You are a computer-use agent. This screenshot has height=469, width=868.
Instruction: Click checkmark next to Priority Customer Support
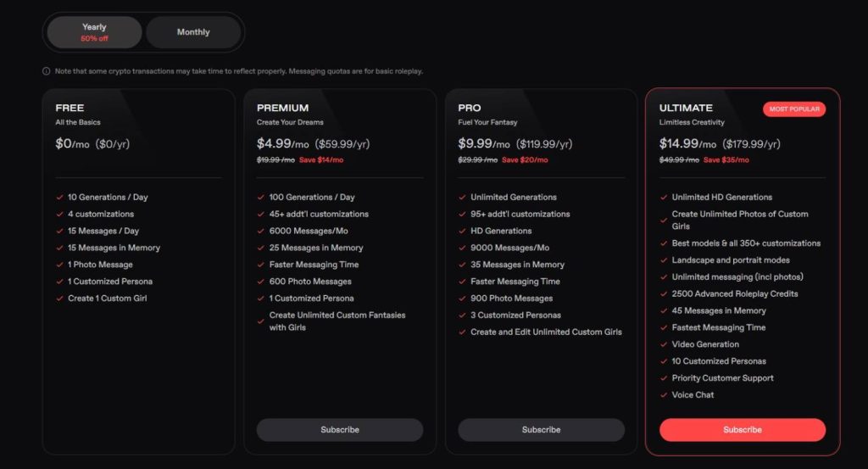663,378
